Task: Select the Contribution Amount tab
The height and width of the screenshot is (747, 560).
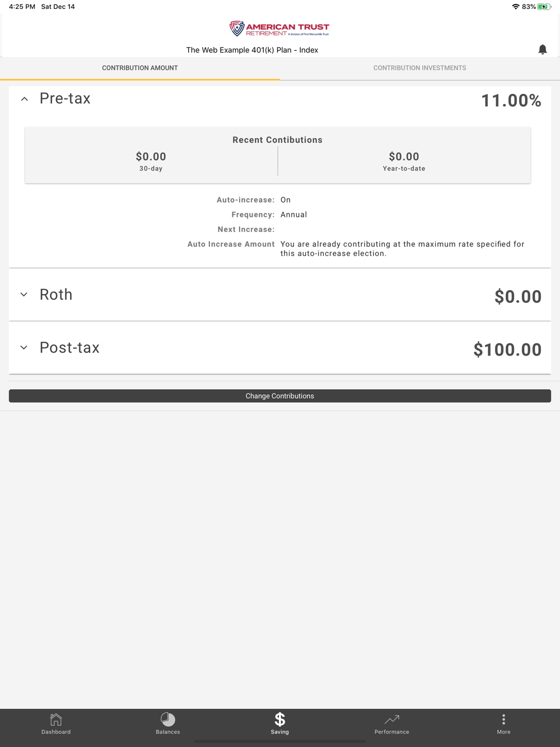Action: click(x=140, y=68)
